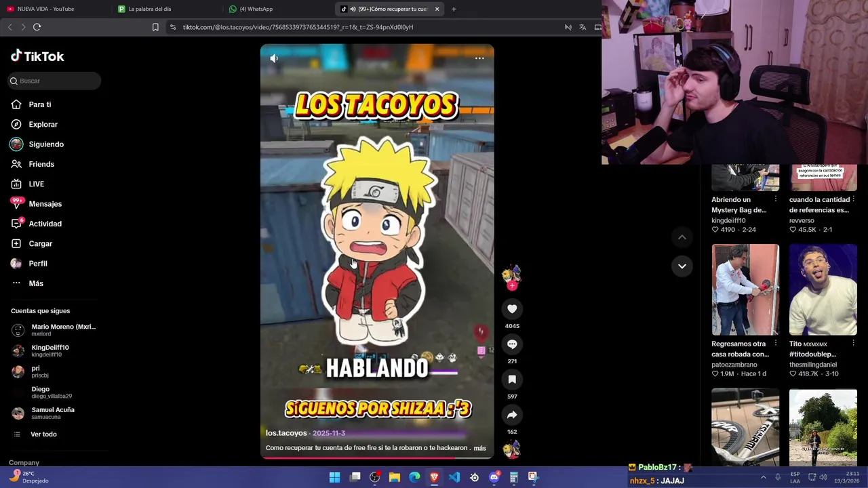Open 'Abriendo un Mystery Bag' video title
The height and width of the screenshot is (488, 868).
click(738, 205)
